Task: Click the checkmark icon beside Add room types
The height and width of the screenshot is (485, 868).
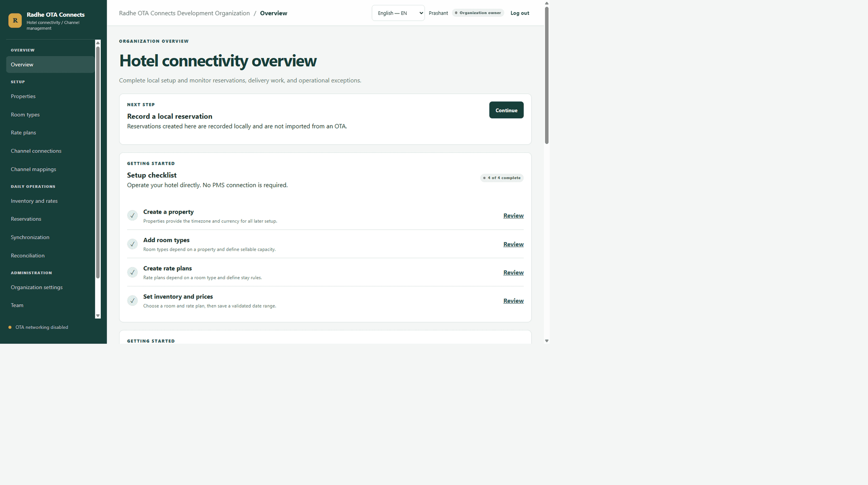Action: point(132,244)
